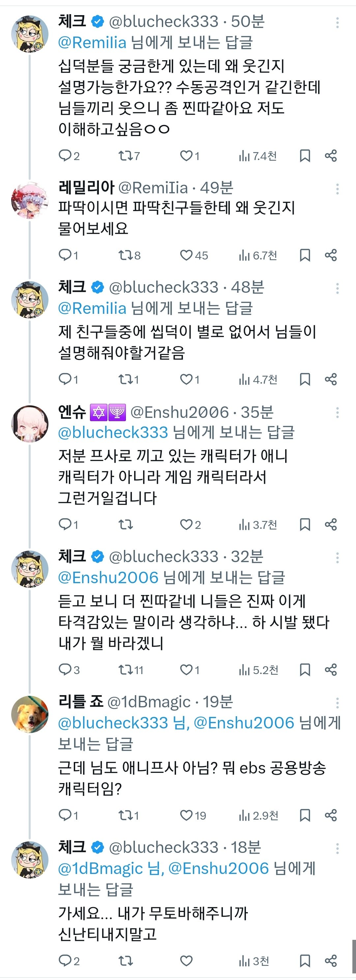The image size is (356, 980).
Task: Open the @Enshu2006 mention in 32분 tweet
Action: 108,578
